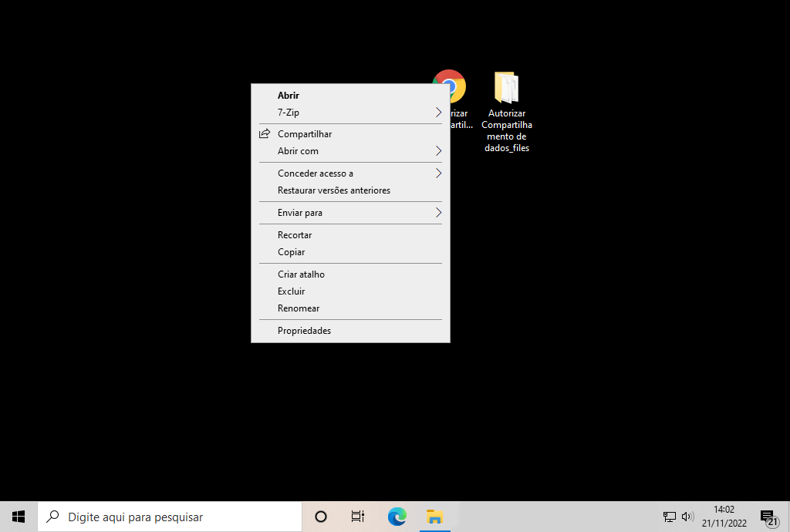790x532 pixels.
Task: Click the network status tray icon
Action: [x=669, y=517]
